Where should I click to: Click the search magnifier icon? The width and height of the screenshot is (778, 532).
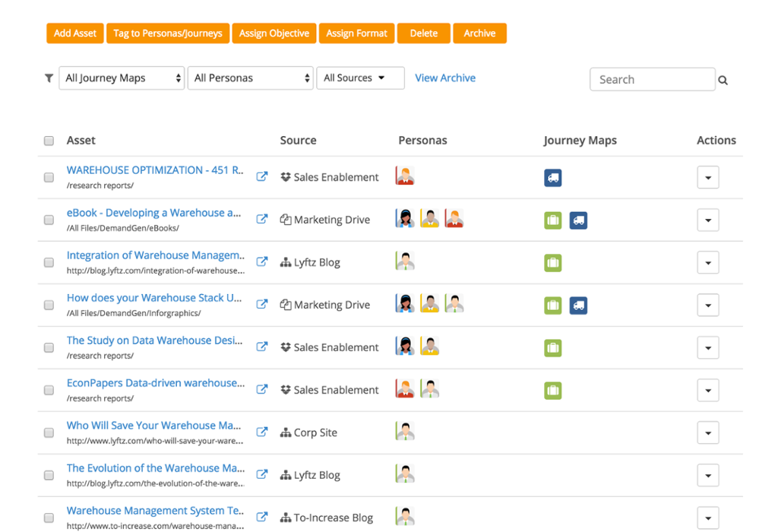[x=723, y=80]
